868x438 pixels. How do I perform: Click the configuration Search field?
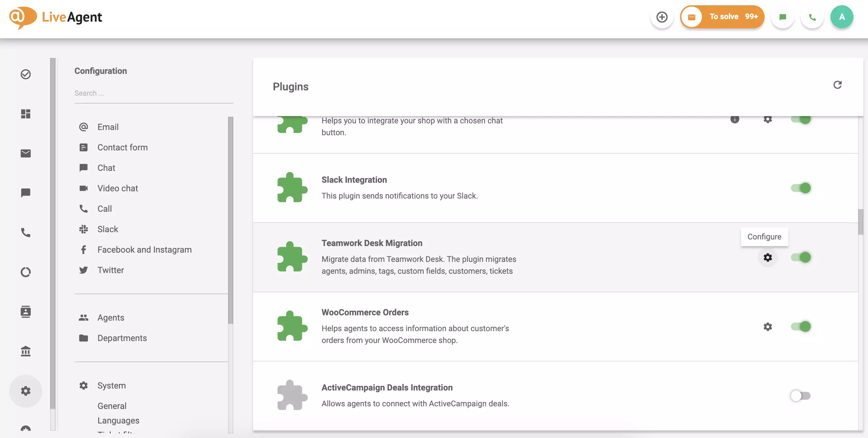(x=153, y=93)
